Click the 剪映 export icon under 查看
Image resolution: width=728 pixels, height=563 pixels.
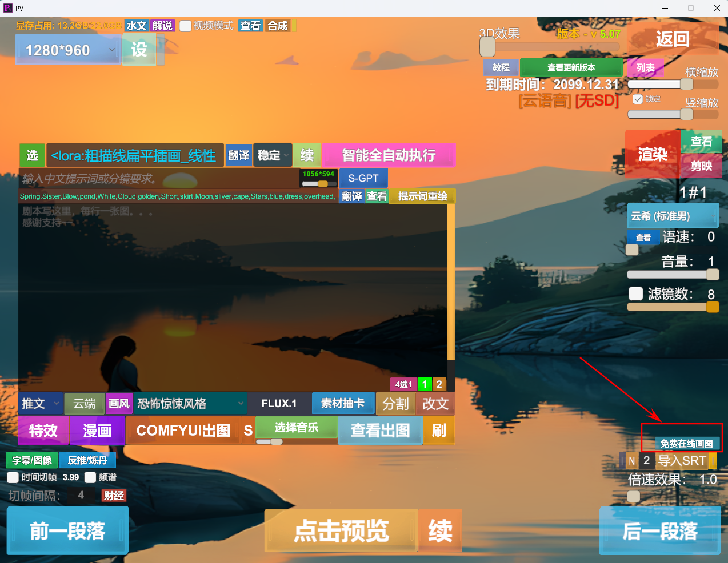(x=701, y=167)
